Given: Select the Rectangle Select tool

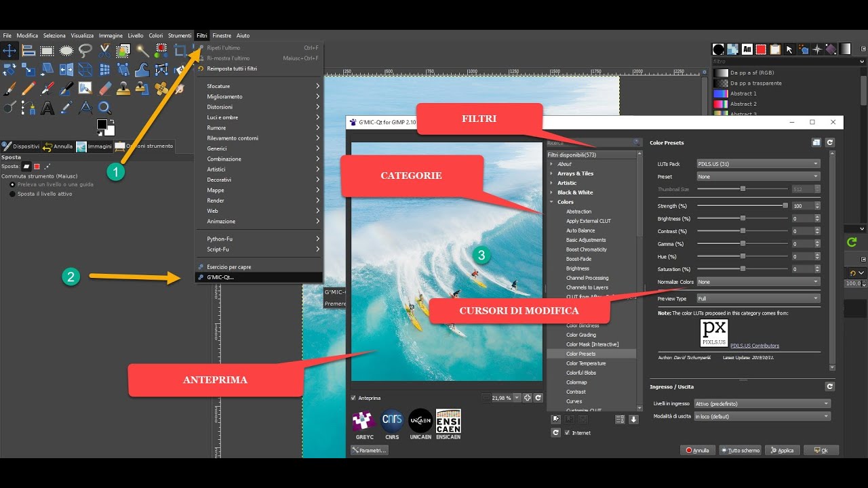Looking at the screenshot, I should pyautogui.click(x=47, y=50).
